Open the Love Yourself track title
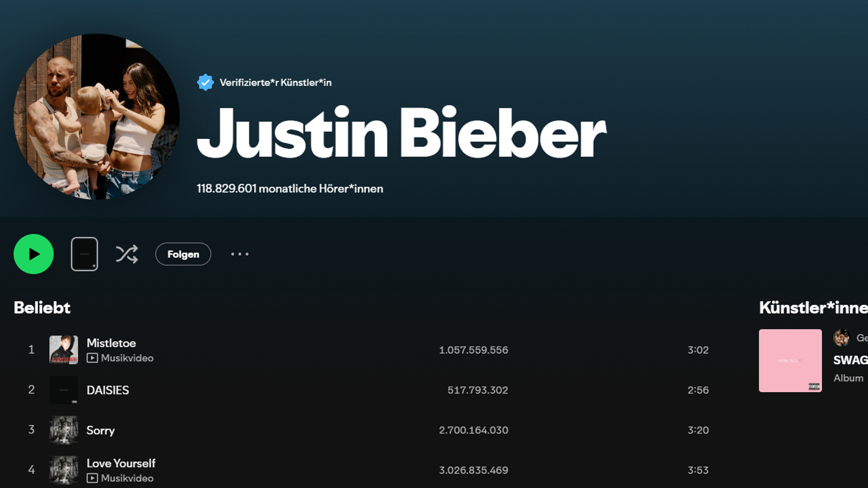This screenshot has height=488, width=868. 121,463
